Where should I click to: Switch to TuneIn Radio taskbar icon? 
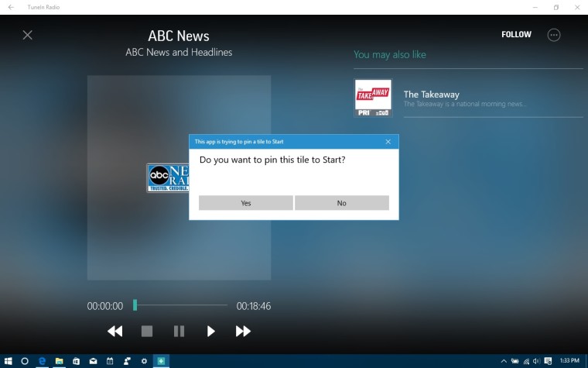161,361
